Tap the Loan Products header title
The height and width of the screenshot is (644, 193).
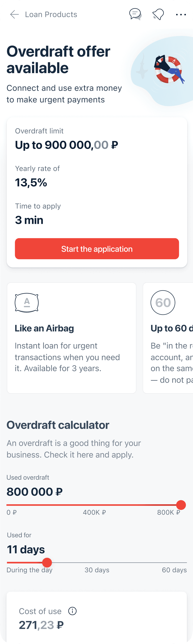pos(51,14)
